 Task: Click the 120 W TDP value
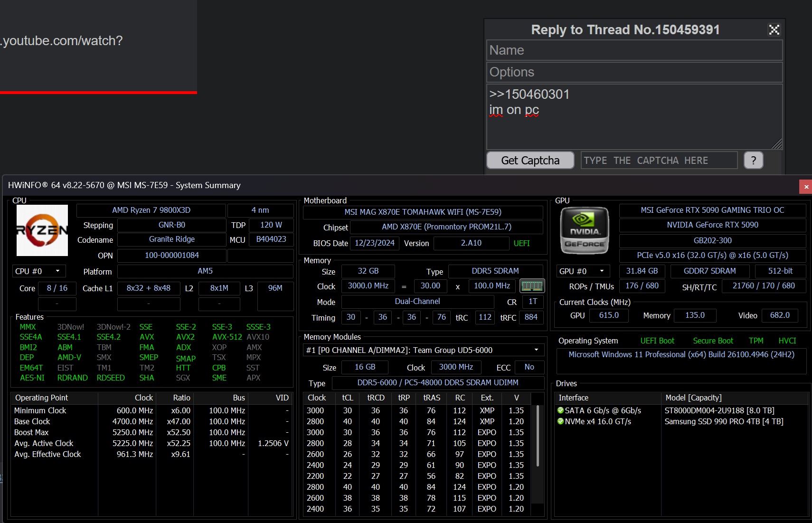click(271, 225)
